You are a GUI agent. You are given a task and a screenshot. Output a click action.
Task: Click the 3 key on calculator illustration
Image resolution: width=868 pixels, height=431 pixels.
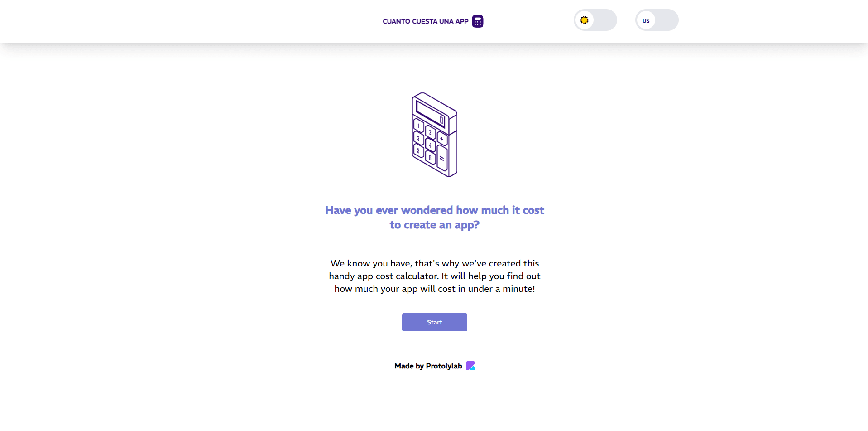[x=419, y=138]
